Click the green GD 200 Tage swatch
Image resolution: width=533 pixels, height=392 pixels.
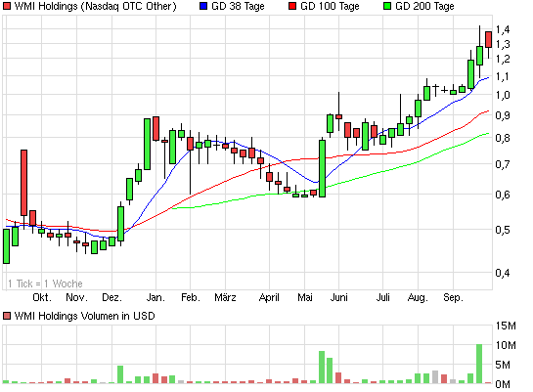click(x=387, y=6)
